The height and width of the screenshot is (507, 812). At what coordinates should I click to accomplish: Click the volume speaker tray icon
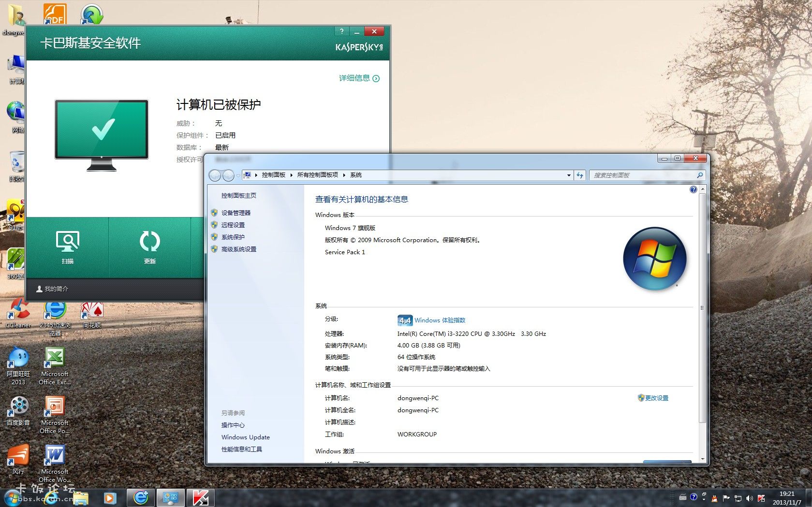[749, 498]
